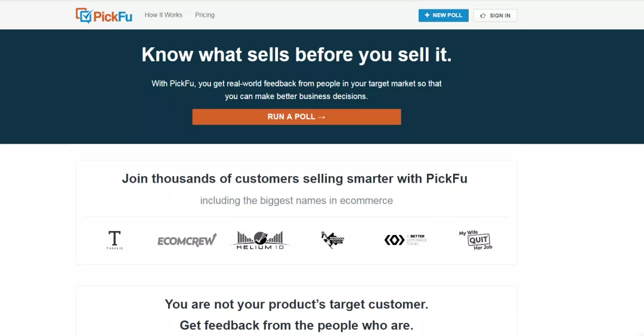
Task: Click the Sign In button
Action: click(x=495, y=15)
